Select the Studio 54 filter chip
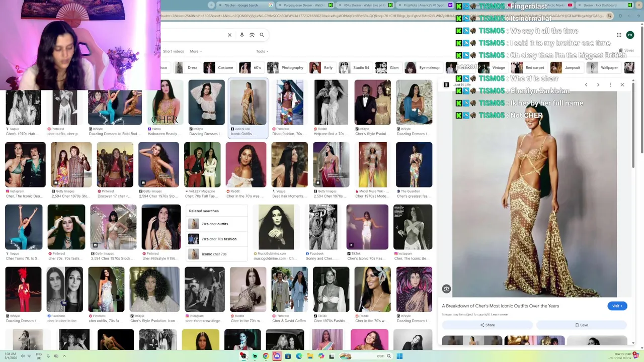 click(x=355, y=67)
